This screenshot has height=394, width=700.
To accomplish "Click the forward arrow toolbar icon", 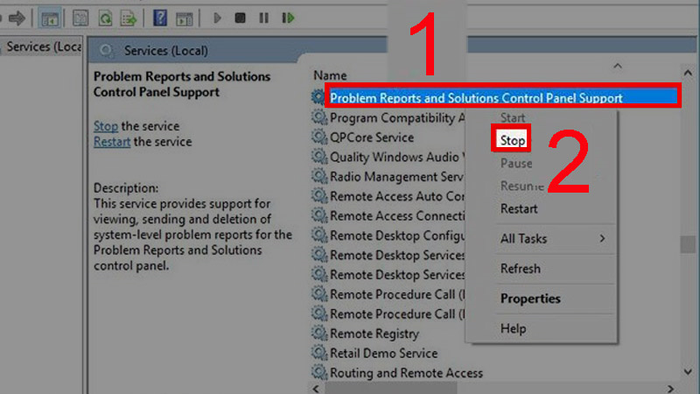I will (x=17, y=18).
